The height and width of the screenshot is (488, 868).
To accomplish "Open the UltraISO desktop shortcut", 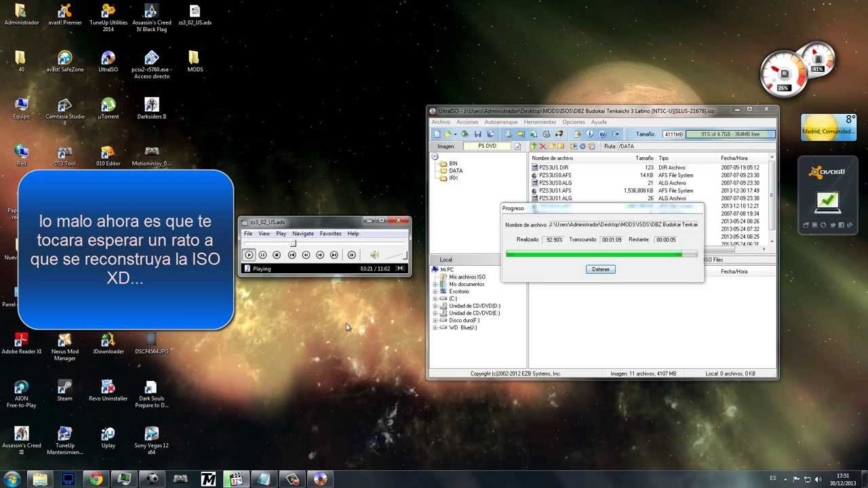I will pyautogui.click(x=108, y=61).
